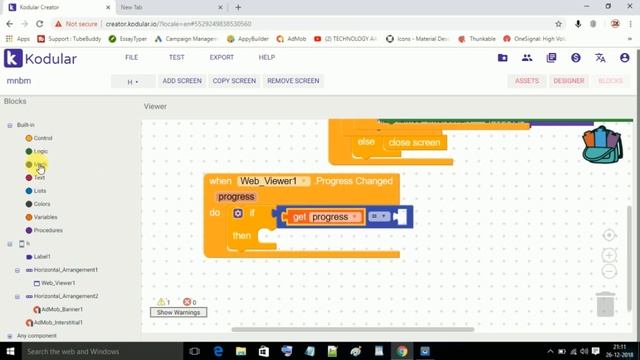The height and width of the screenshot is (360, 640).
Task: Click REMOVE SCREEN button
Action: [x=293, y=81]
